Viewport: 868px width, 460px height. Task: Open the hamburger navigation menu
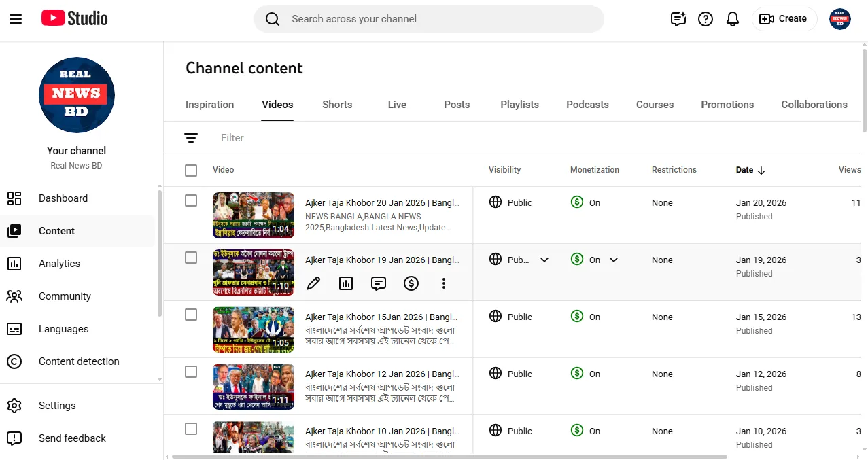pos(16,19)
